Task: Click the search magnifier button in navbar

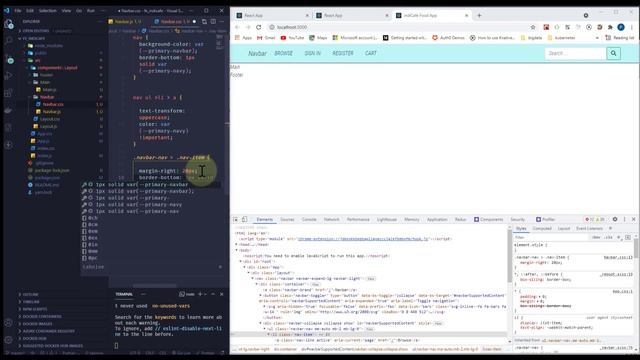Action: point(613,53)
